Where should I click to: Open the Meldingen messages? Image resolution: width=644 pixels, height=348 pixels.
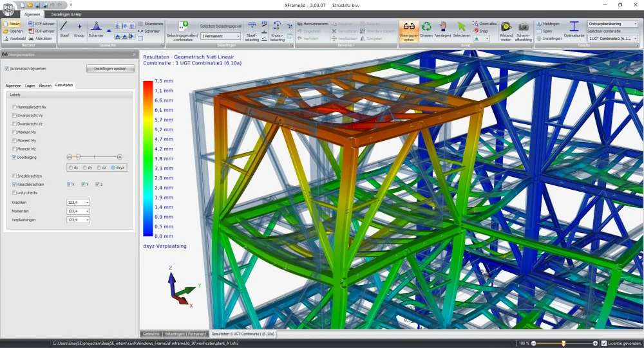pos(548,24)
